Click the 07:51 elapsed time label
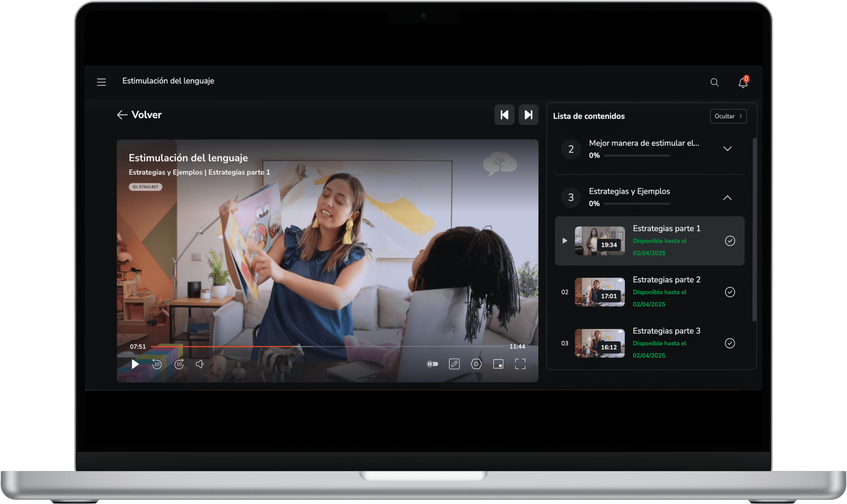Screen dimensions: 847x504 pyautogui.click(x=138, y=347)
